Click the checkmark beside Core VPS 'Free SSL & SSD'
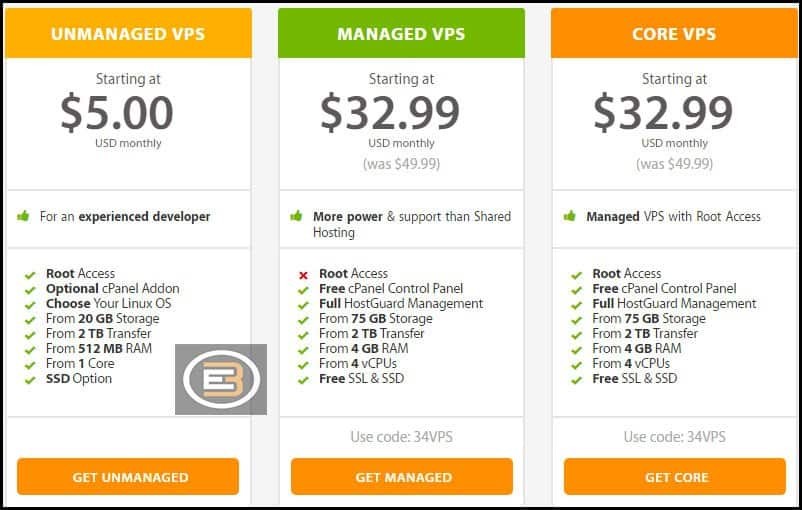 click(576, 380)
